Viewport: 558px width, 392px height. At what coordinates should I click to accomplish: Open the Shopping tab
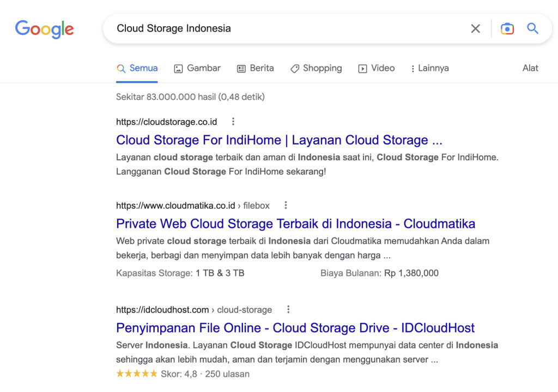(x=316, y=68)
